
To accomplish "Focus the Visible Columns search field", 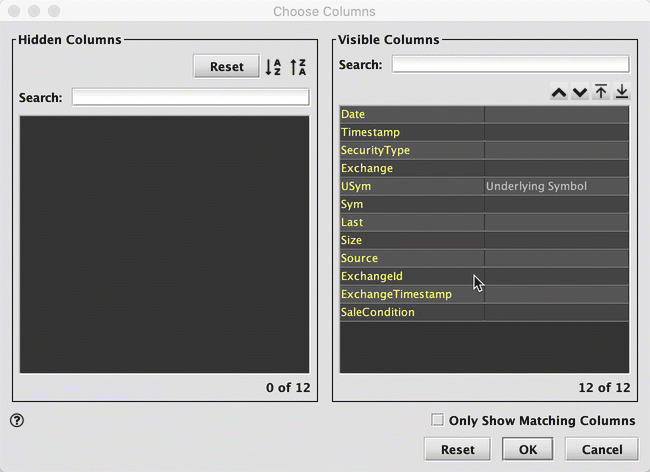I will (510, 65).
